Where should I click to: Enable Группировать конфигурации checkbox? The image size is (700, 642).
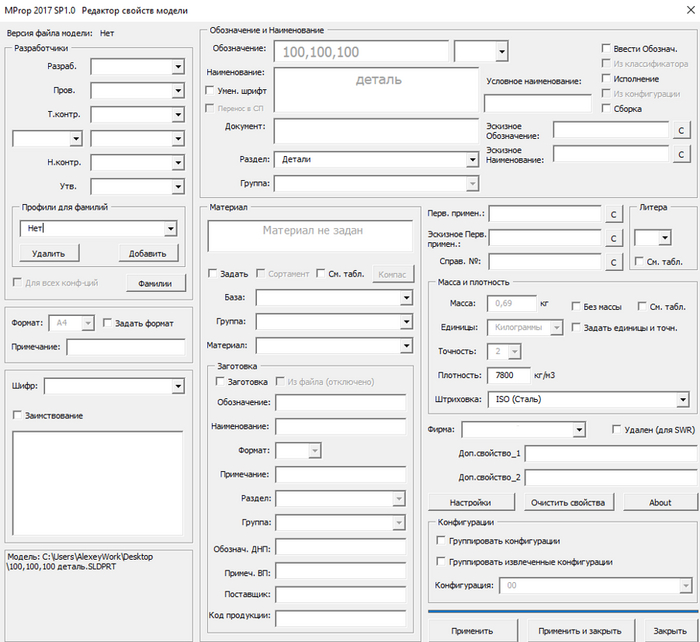[x=442, y=540]
